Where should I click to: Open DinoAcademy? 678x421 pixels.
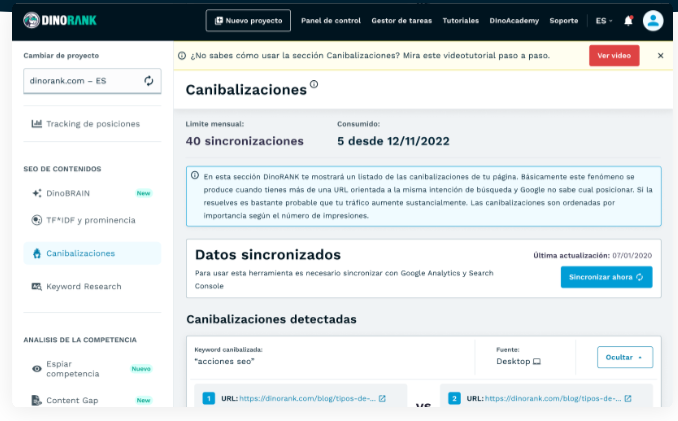pyautogui.click(x=514, y=21)
